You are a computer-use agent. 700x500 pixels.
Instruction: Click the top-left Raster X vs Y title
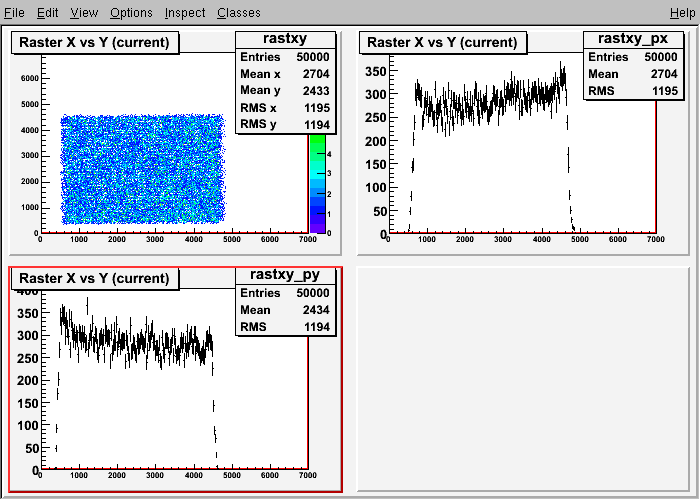(x=95, y=42)
